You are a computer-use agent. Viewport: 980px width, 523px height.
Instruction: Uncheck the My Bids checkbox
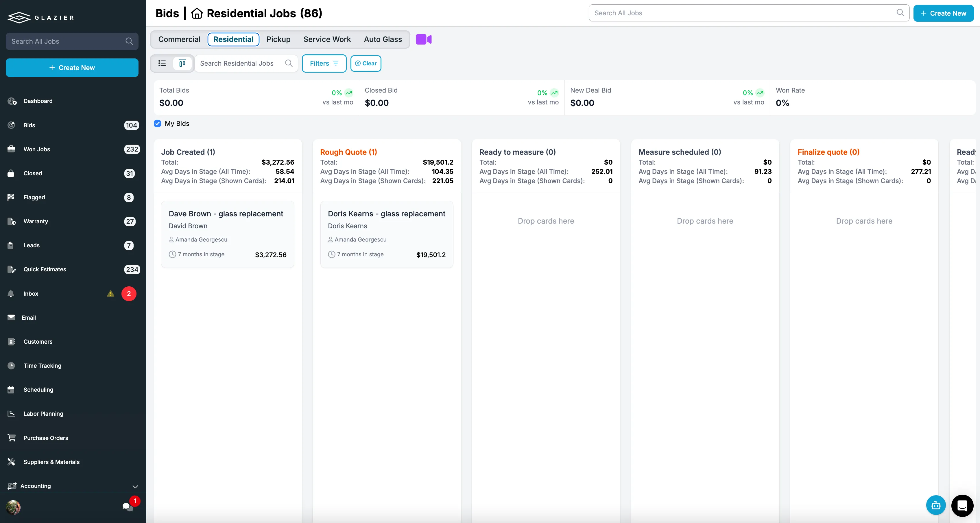click(x=158, y=123)
